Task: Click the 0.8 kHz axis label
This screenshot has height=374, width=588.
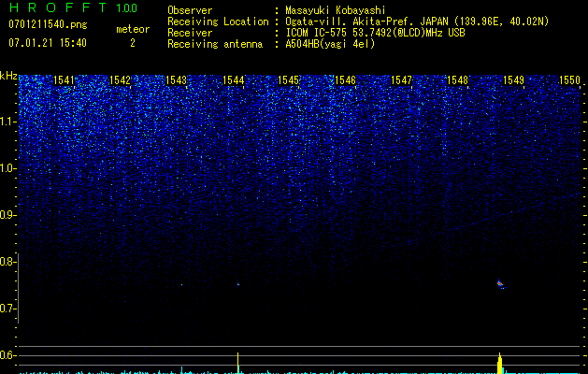Action: pyautogui.click(x=7, y=262)
